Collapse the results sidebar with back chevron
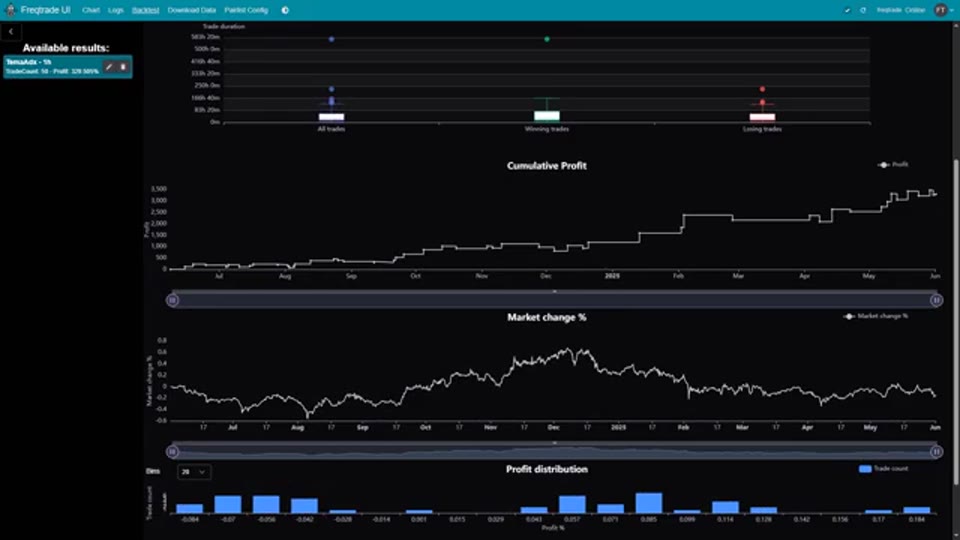 tap(11, 31)
